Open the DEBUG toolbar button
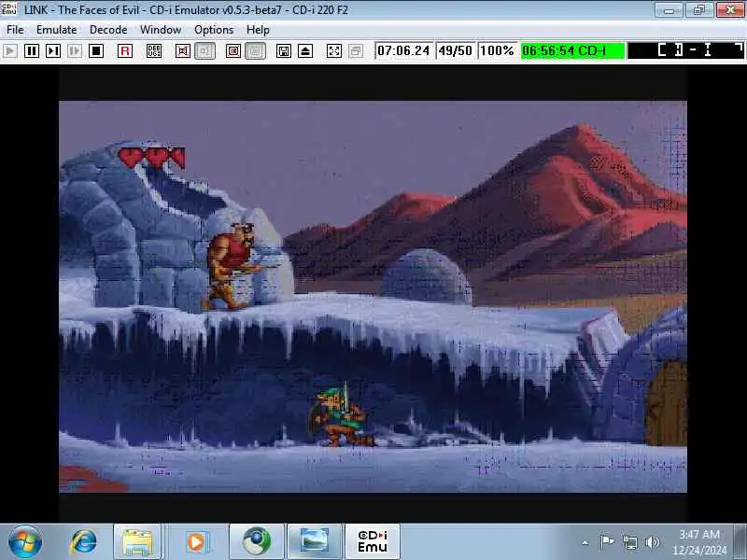The image size is (747, 560). (x=154, y=51)
